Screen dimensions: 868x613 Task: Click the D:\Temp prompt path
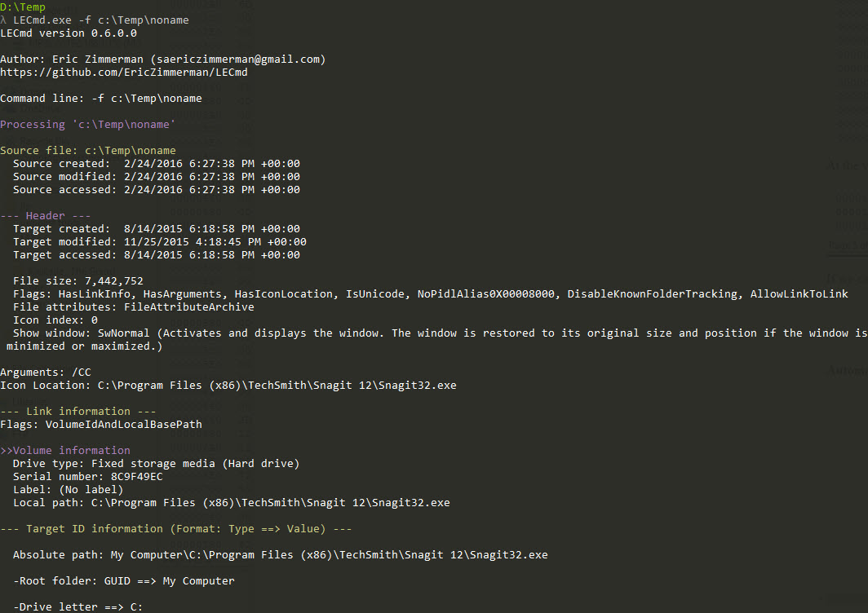click(x=23, y=7)
